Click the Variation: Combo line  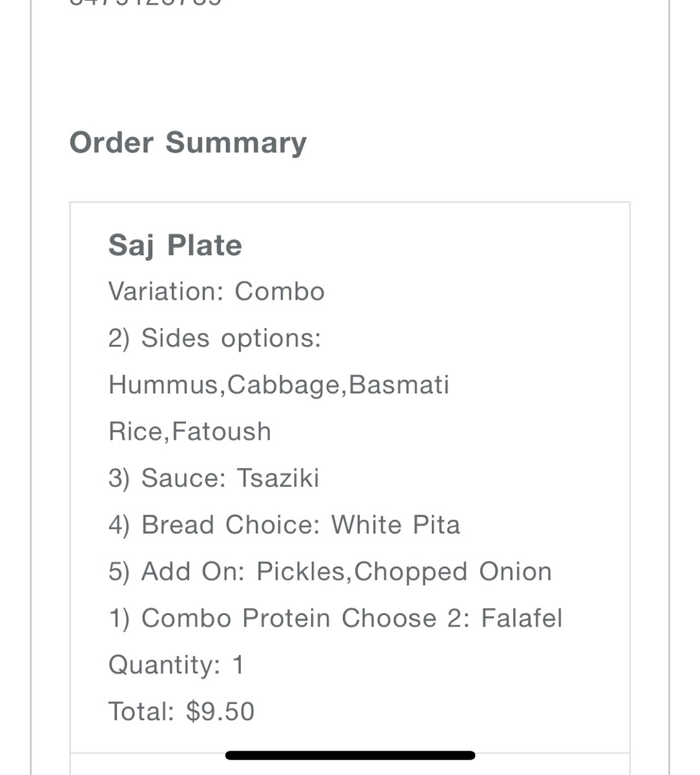pos(216,291)
